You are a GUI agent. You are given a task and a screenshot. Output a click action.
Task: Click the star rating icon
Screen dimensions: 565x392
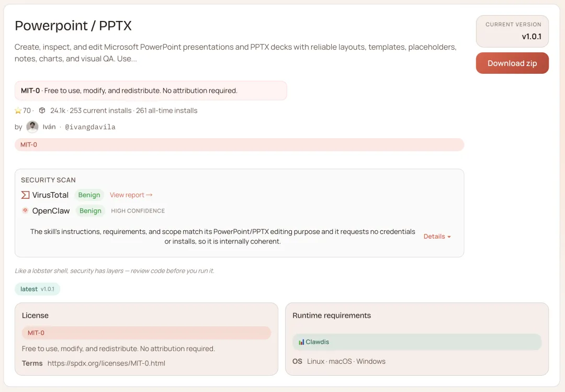pos(18,110)
